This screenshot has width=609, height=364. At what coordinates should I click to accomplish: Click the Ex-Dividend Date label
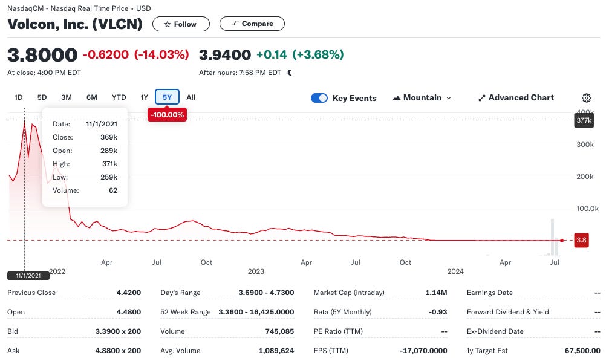point(495,331)
